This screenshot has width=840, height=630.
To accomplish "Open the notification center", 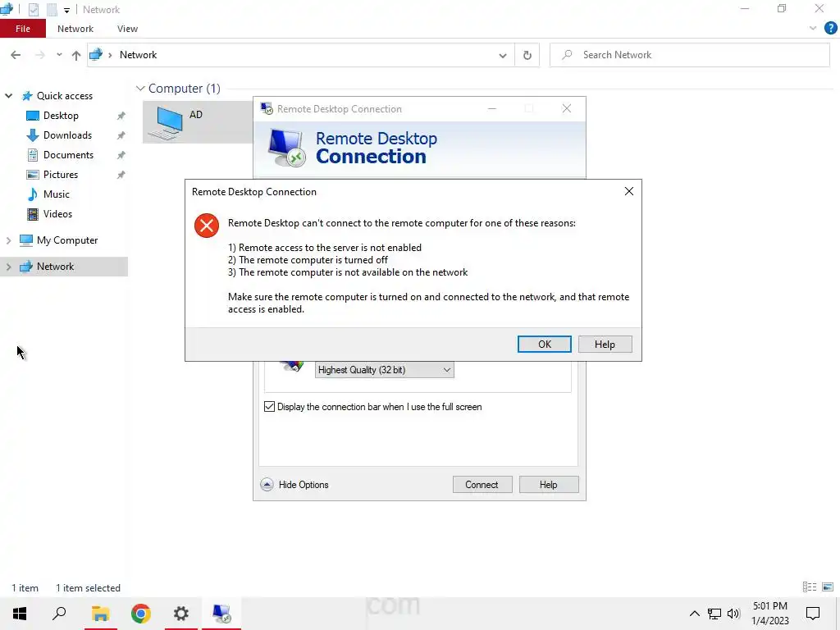I will tap(813, 614).
